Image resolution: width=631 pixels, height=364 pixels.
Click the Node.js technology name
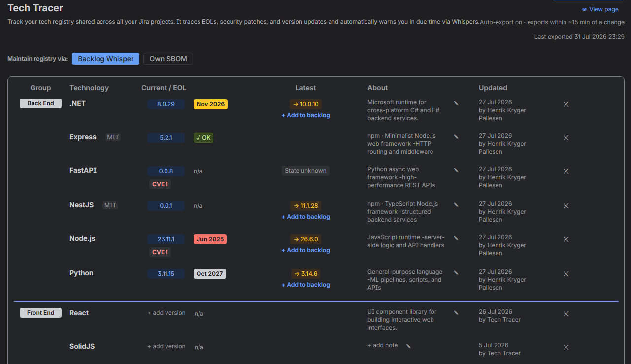82,238
